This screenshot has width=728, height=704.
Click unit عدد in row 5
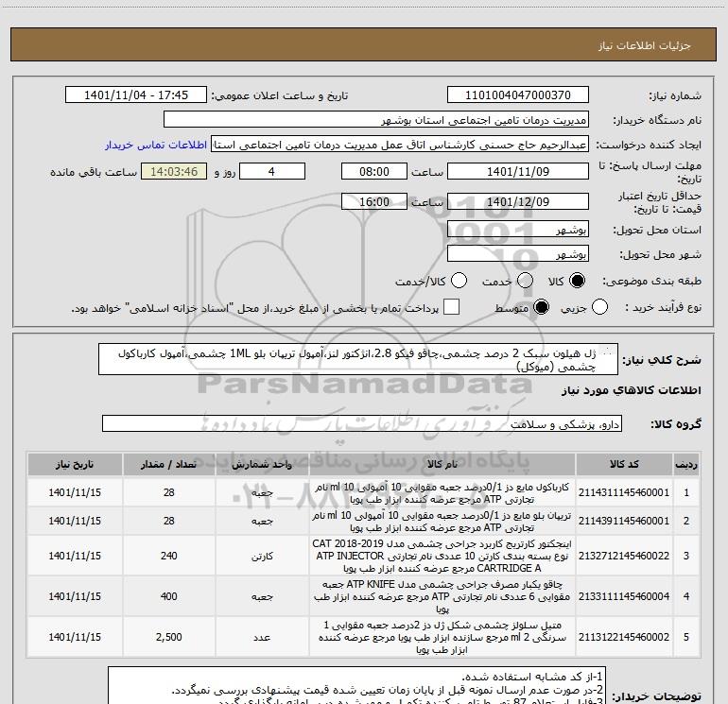click(262, 637)
